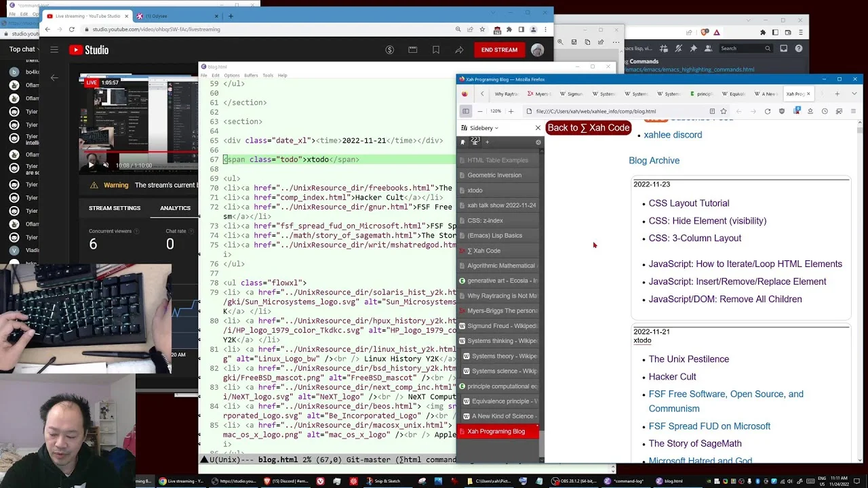Zoom in with the plus icon beside 120%
Image resolution: width=868 pixels, height=488 pixels.
point(511,111)
